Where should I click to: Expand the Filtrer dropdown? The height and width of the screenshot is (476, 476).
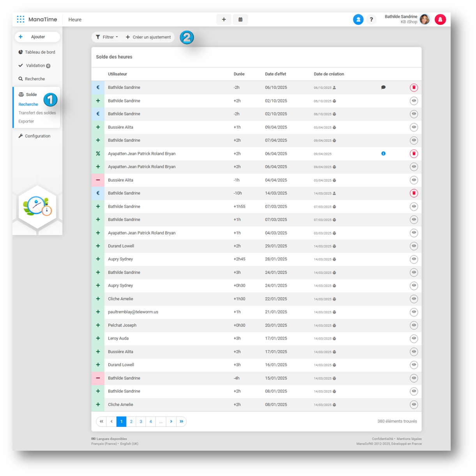tap(107, 37)
